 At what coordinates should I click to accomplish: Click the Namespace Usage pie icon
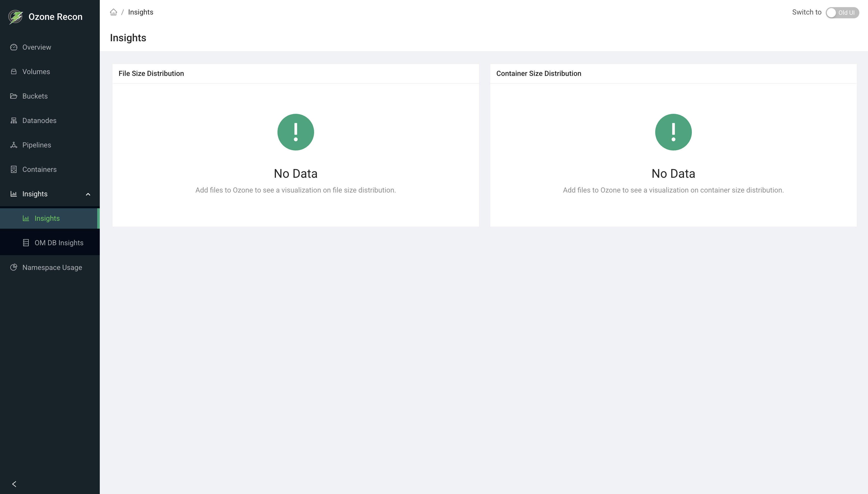coord(14,267)
